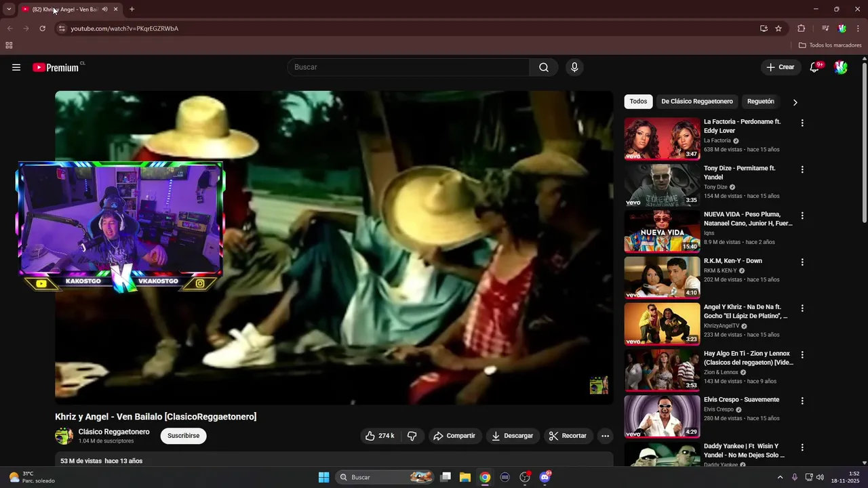868x488 pixels.
Task: Select the Reguetón filter chip
Action: 760,102
